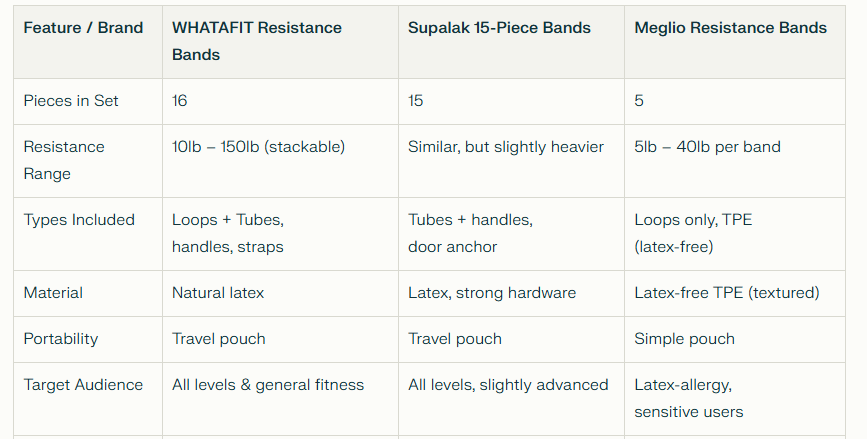Viewport: 867px width, 439px height.
Task: Select the "Tubes + handles, door anchor" cell
Action: pyautogui.click(x=470, y=233)
